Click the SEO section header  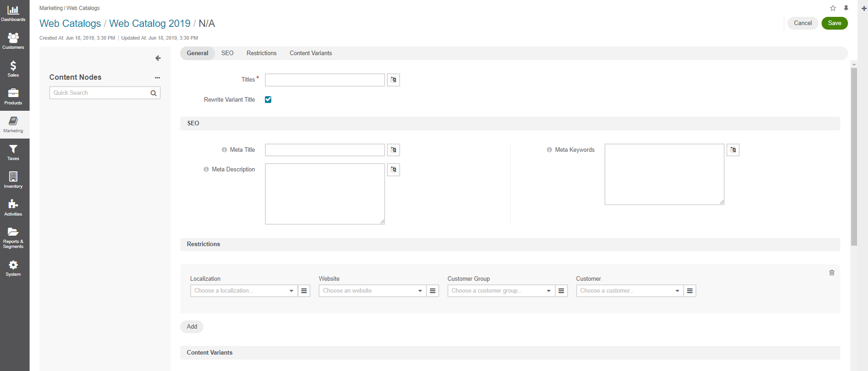point(510,124)
